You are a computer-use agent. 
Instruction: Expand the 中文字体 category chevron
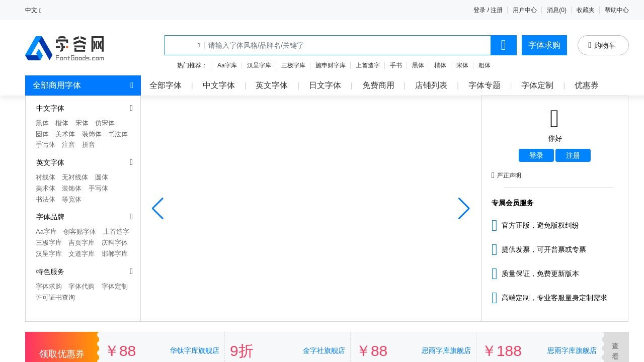(131, 108)
